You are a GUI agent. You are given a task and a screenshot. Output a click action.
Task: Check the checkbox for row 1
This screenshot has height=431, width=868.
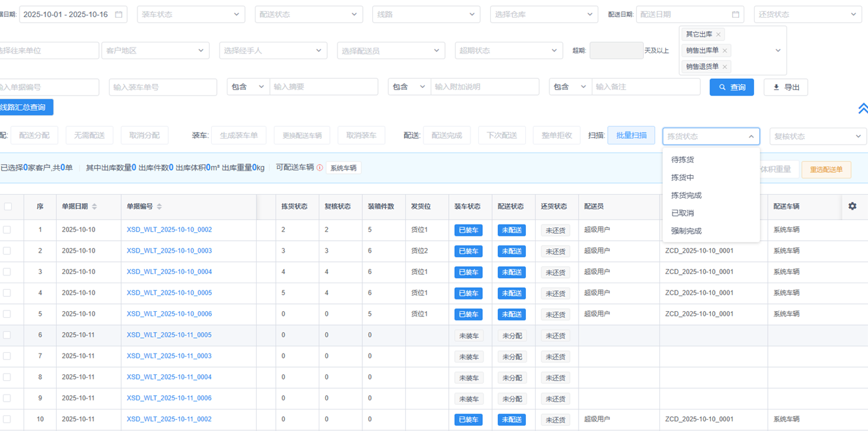click(x=7, y=230)
